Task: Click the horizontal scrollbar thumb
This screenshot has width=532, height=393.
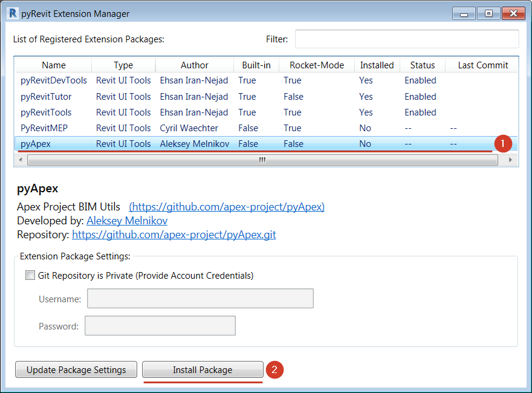Action: (262, 160)
